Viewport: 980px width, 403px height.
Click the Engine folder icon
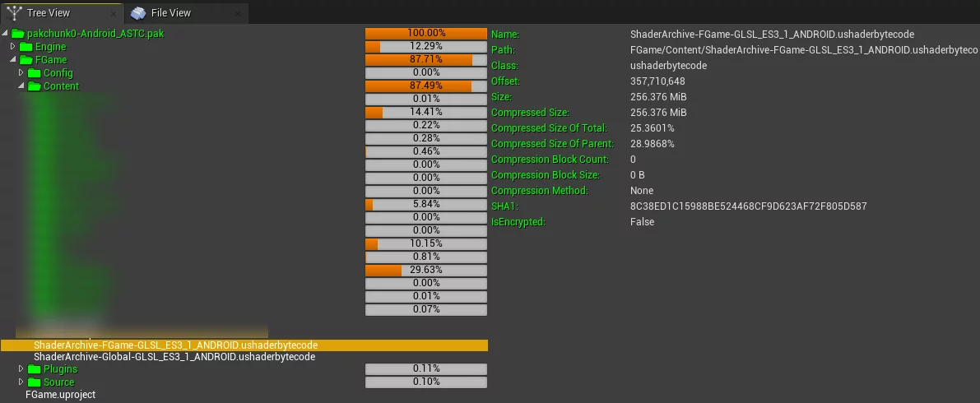tap(26, 47)
